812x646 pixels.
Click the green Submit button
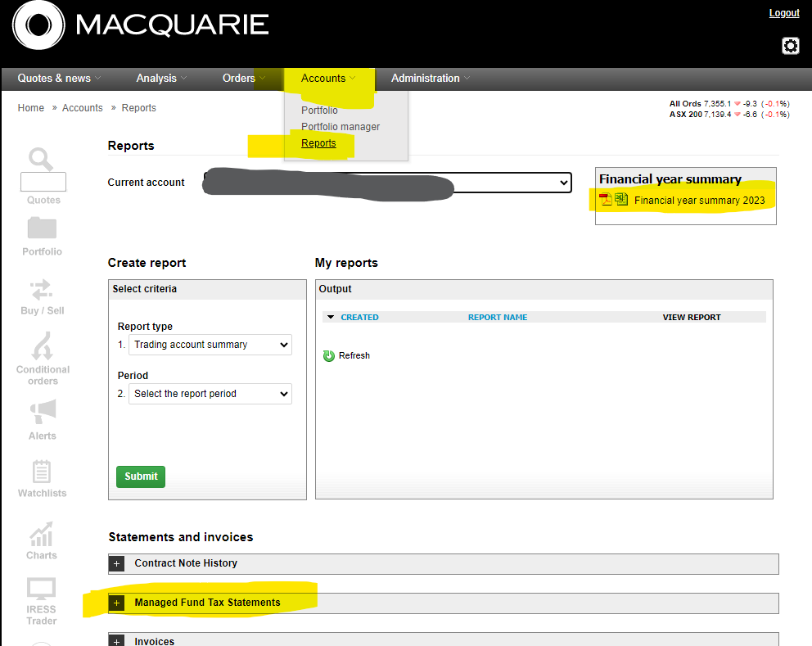click(x=141, y=477)
